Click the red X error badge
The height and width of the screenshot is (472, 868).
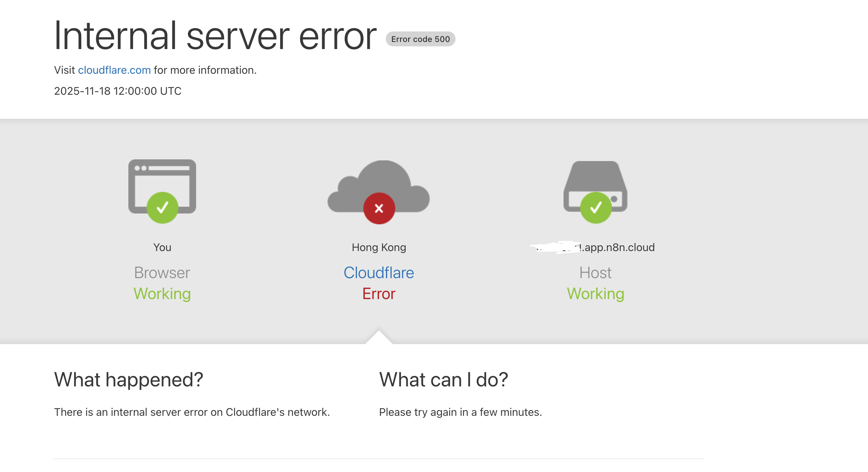379,208
